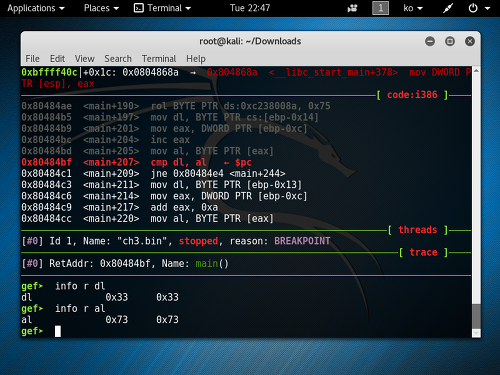The image size is (500, 375).
Task: Click the trace section header
Action: (x=423, y=252)
